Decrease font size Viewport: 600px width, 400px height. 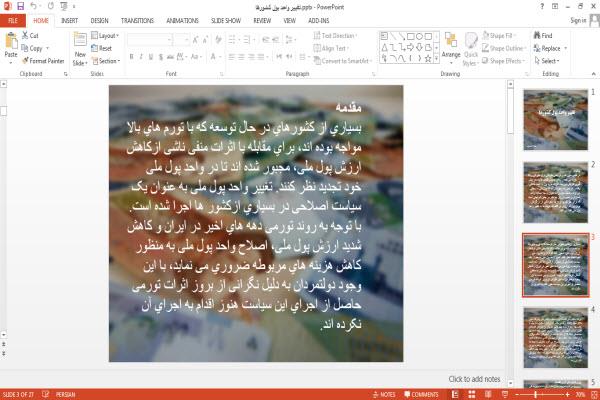tap(205, 40)
